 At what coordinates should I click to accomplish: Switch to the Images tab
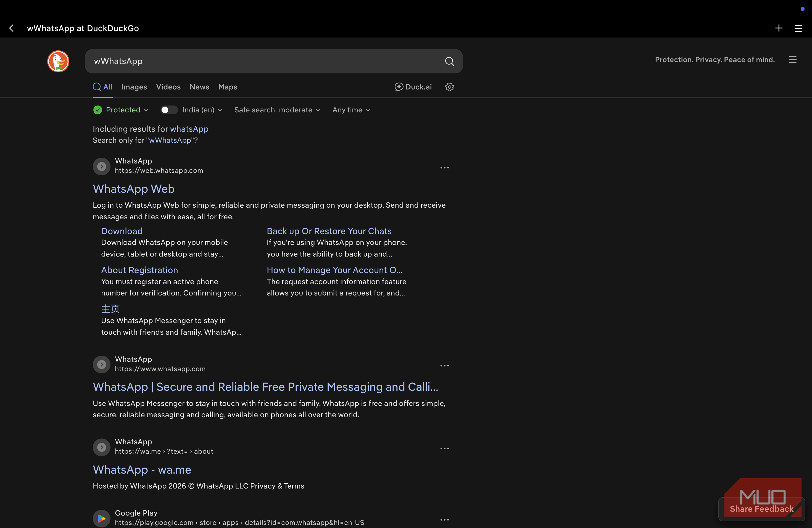pyautogui.click(x=134, y=87)
